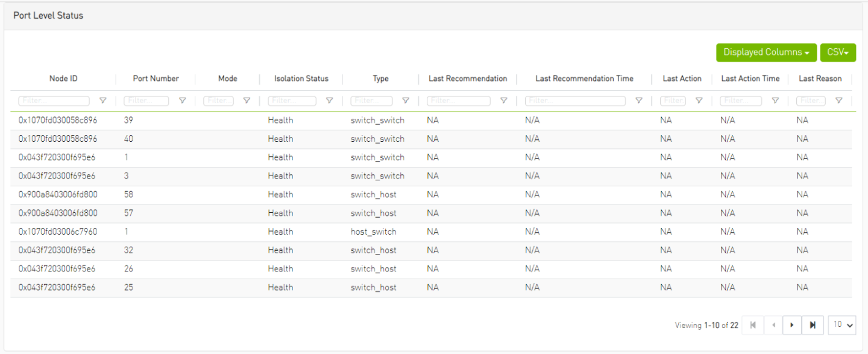Open the Last Recommendation Time filter funnel
This screenshot has height=354, width=868.
(x=639, y=101)
